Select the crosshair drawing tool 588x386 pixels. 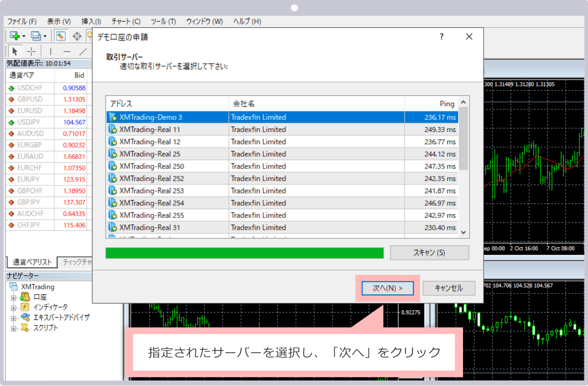31,51
